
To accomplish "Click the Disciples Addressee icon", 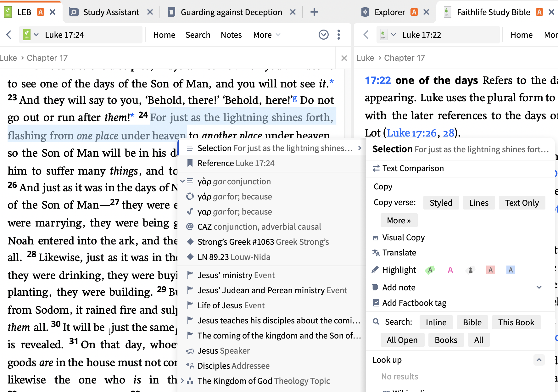I will (190, 366).
